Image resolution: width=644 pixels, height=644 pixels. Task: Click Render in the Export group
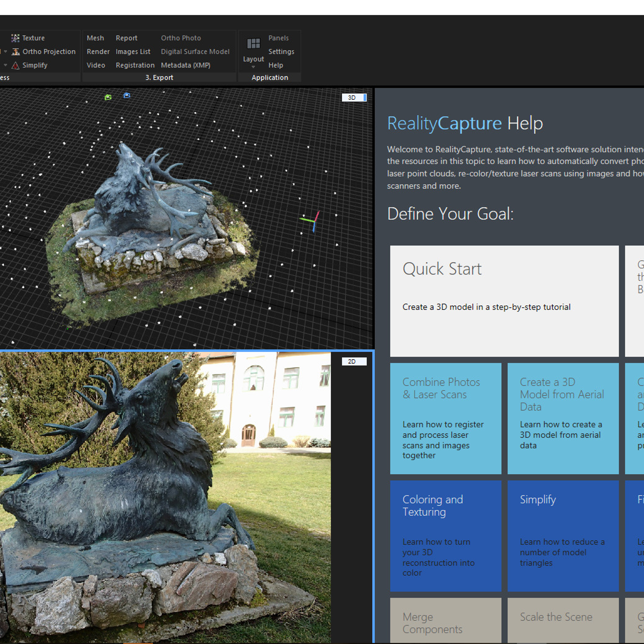(x=98, y=52)
